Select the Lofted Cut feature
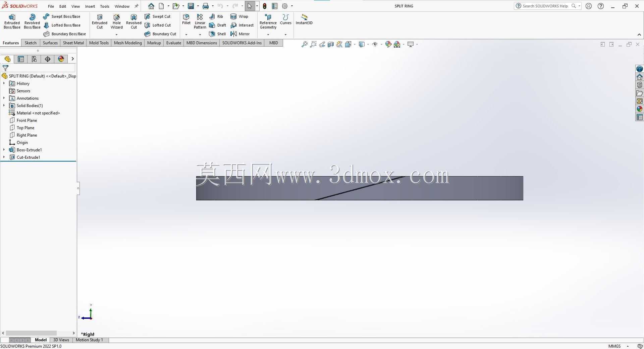Viewport: 644px width, 349px height. click(x=157, y=25)
